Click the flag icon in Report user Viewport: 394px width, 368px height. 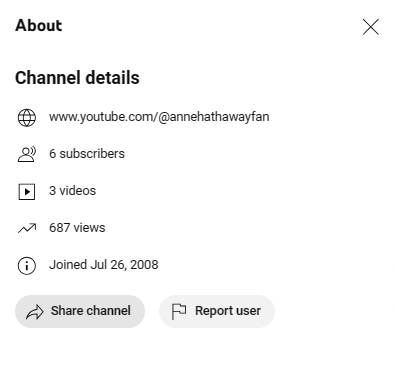pos(179,311)
